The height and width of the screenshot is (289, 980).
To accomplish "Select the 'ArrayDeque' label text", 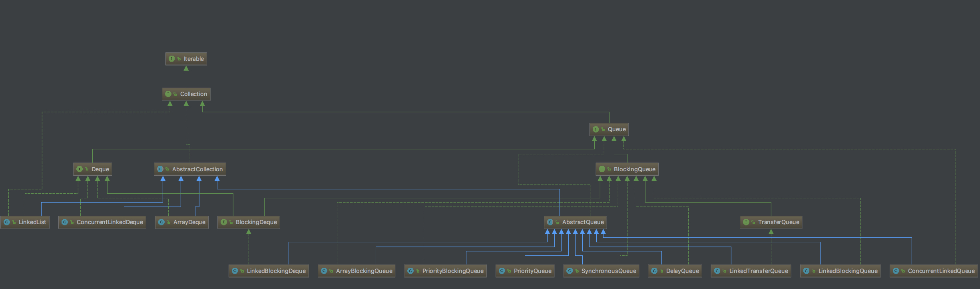I will pyautogui.click(x=189, y=222).
